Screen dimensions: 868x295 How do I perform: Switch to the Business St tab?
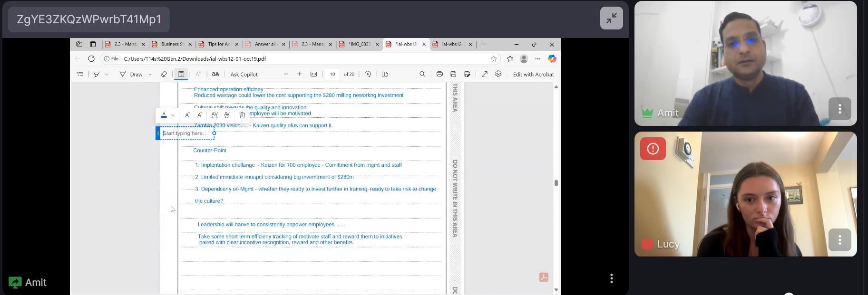[172, 44]
